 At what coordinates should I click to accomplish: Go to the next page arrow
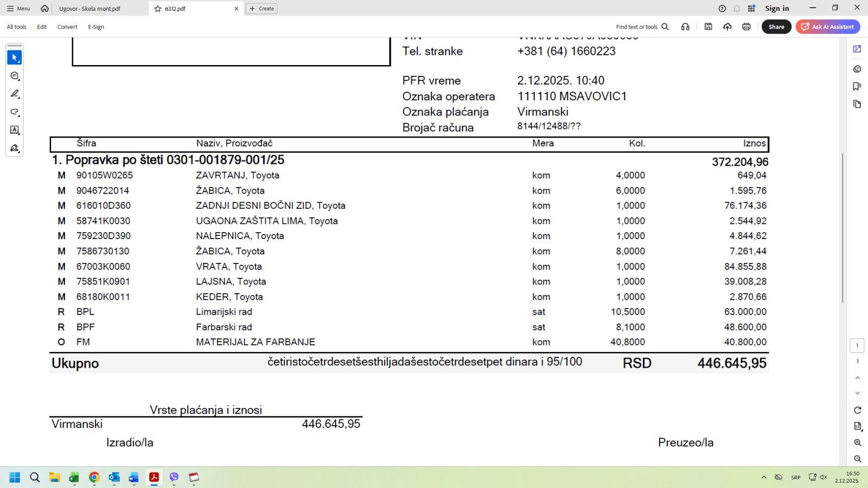[857, 393]
